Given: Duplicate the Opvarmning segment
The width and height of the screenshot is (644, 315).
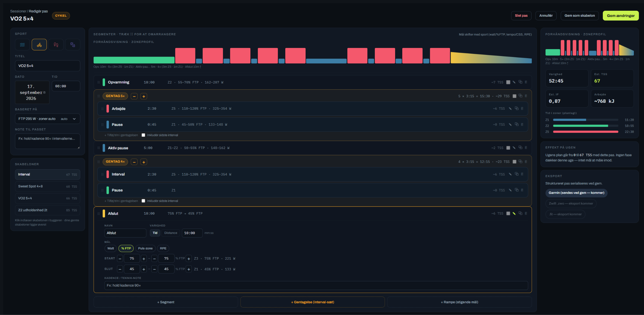Looking at the screenshot, I should point(520,82).
